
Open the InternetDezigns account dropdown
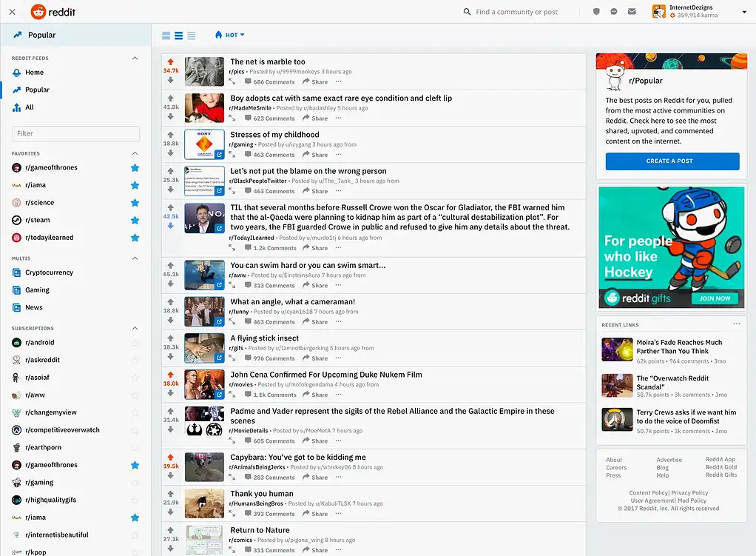pyautogui.click(x=744, y=12)
